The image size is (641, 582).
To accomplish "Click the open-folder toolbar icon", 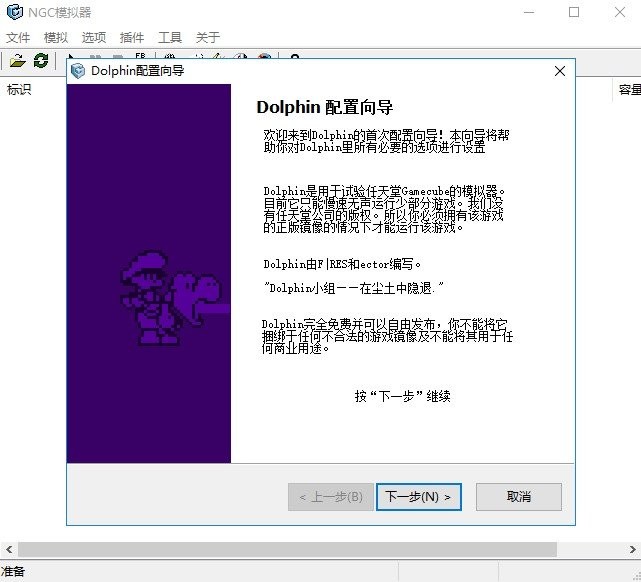I will click(18, 60).
